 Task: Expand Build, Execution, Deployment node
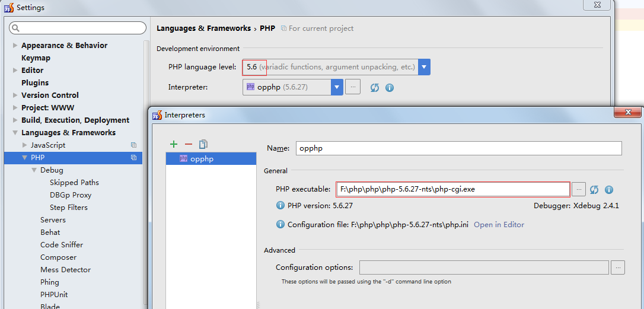click(15, 120)
